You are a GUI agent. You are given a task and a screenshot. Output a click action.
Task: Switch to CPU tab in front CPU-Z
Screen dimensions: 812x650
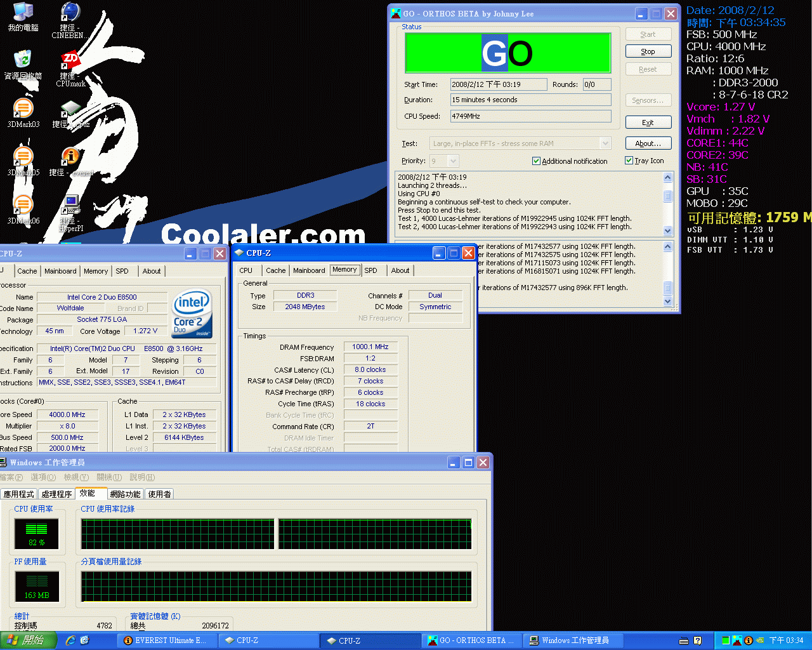(246, 270)
